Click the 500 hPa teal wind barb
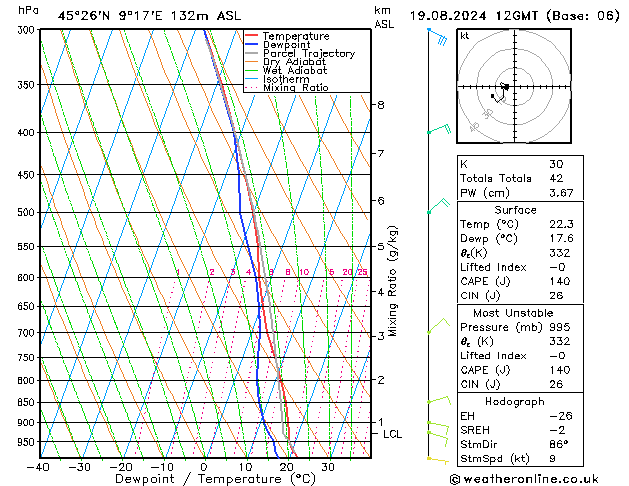The width and height of the screenshot is (629, 486). tap(439, 205)
